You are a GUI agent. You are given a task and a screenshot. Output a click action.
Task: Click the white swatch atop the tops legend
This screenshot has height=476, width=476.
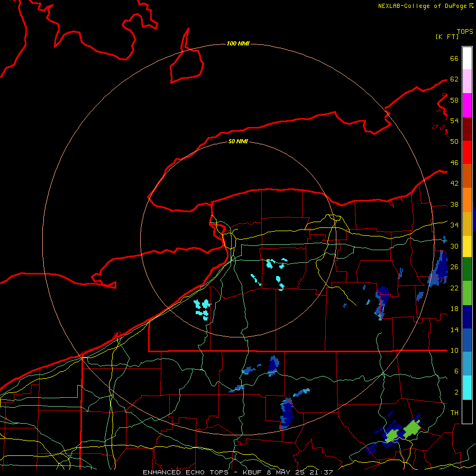[467, 58]
